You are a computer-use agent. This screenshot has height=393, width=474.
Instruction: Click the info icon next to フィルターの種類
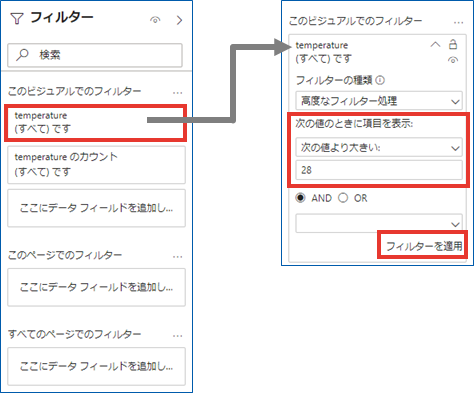coord(380,80)
